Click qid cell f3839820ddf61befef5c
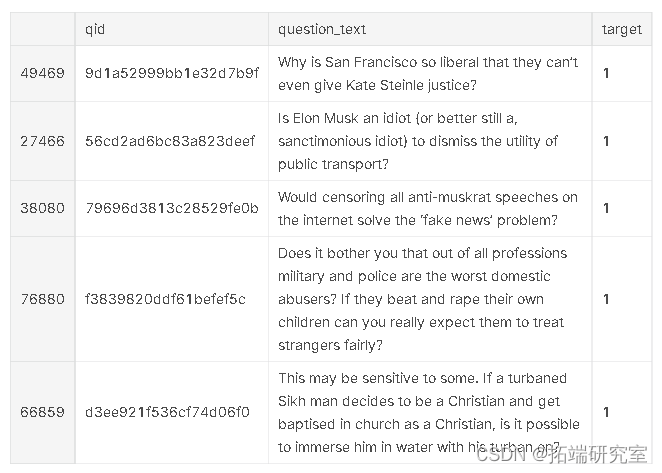662x473 pixels. (x=165, y=299)
